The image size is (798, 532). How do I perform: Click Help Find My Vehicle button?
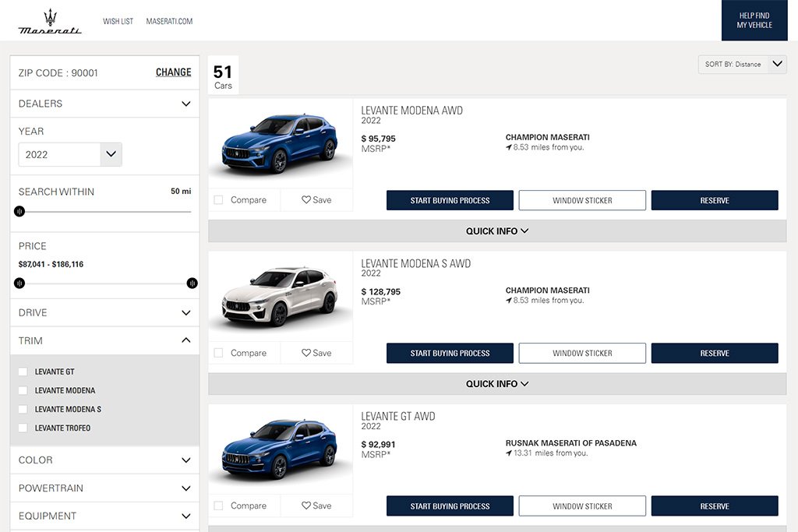[754, 20]
